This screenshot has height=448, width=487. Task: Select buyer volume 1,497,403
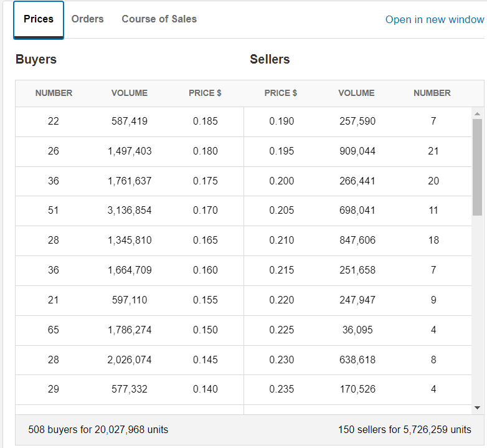pos(130,151)
